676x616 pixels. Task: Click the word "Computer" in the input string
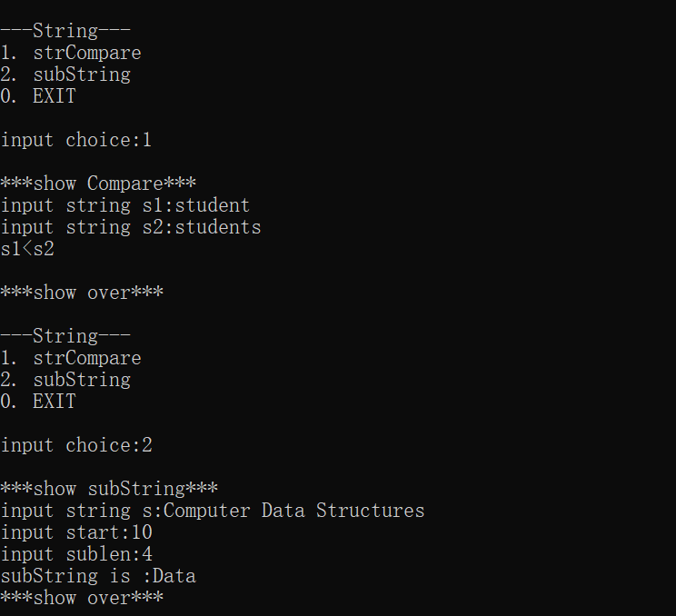[x=207, y=511]
